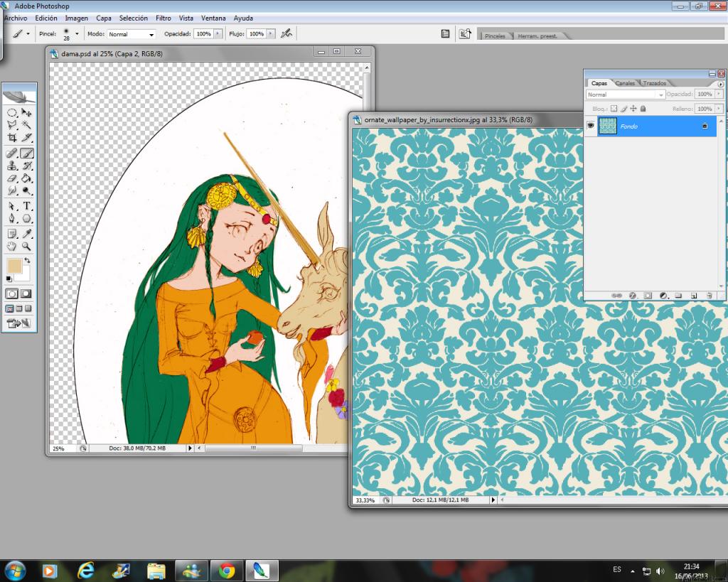This screenshot has width=728, height=582.
Task: Select the Path Selection tool
Action: (12, 206)
